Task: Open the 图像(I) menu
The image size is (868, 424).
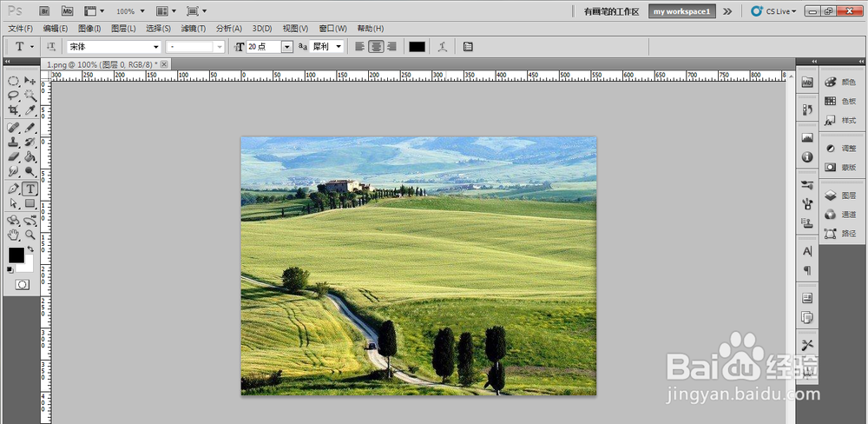Action: 89,29
